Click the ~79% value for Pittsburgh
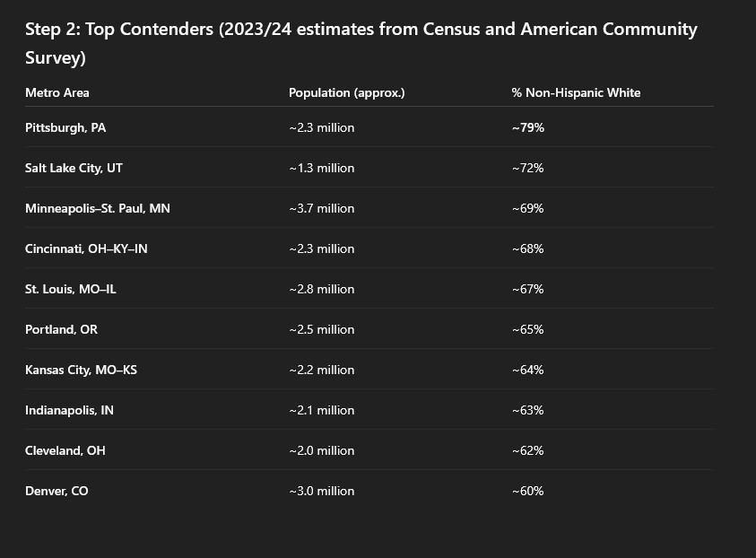 tap(528, 127)
